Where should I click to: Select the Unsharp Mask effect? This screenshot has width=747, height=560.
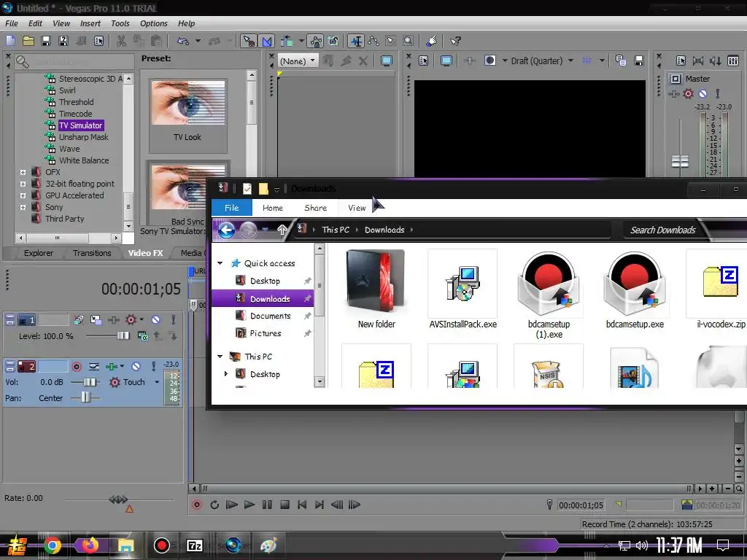[x=83, y=137]
